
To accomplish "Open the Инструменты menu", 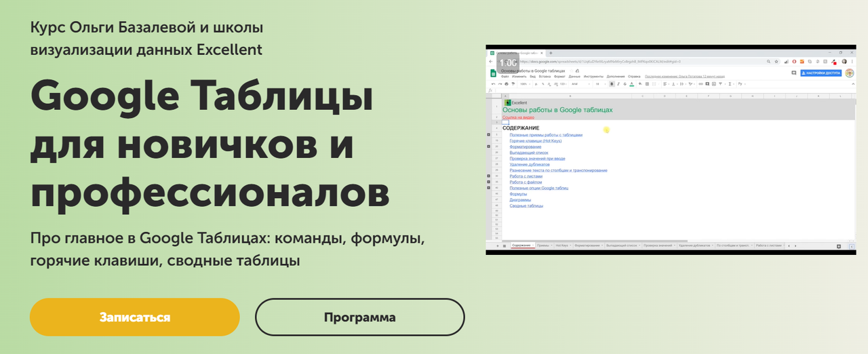I will tap(593, 77).
